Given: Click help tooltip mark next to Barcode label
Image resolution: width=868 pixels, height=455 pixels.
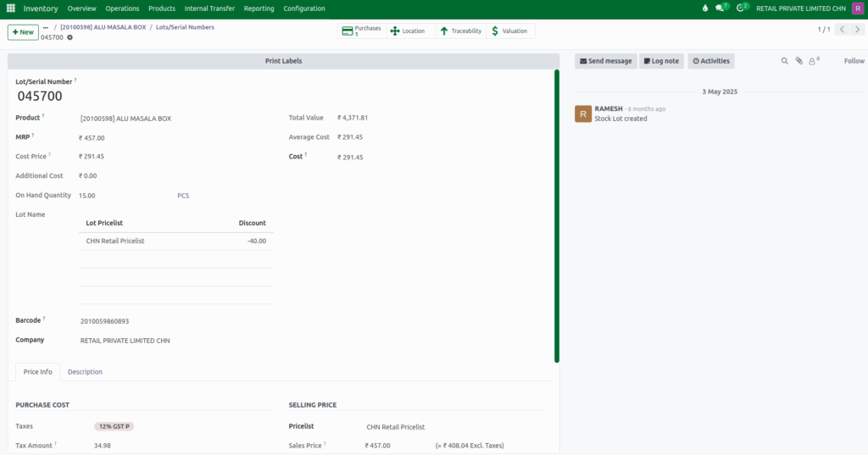Looking at the screenshot, I should [44, 319].
